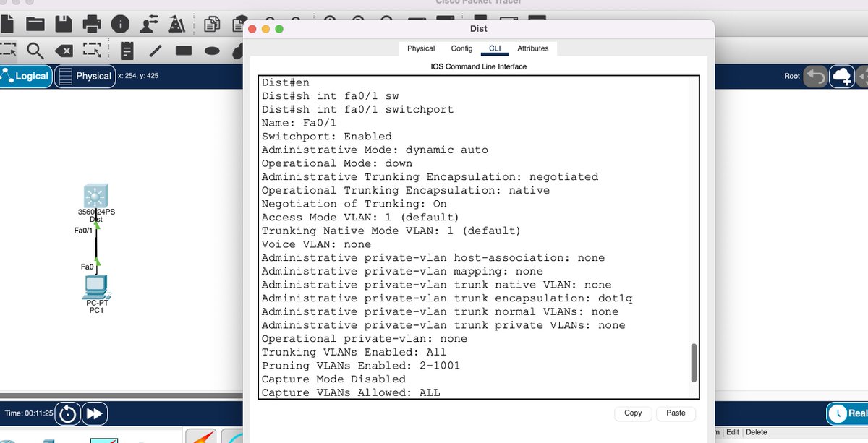The image size is (868, 443).
Task: Launch the Activity Wizard hat icon
Action: (x=176, y=25)
